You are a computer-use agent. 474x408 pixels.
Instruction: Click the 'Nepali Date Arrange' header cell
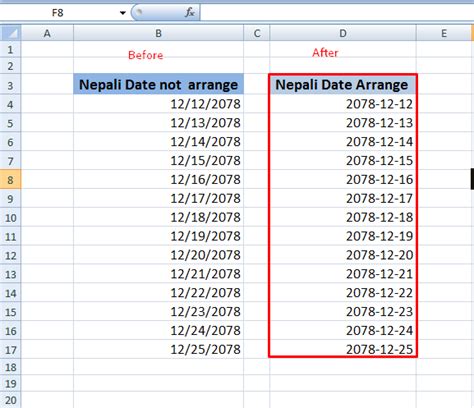[343, 84]
